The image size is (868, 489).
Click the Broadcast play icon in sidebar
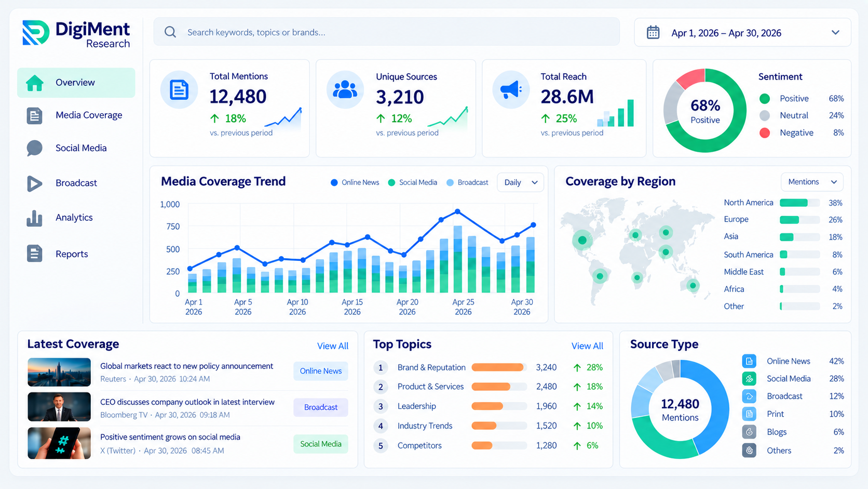[34, 183]
